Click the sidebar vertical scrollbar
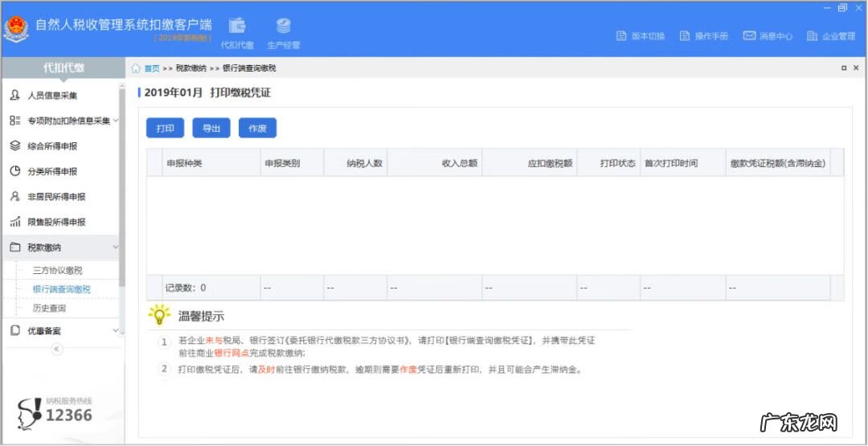868x446 pixels. pyautogui.click(x=122, y=186)
